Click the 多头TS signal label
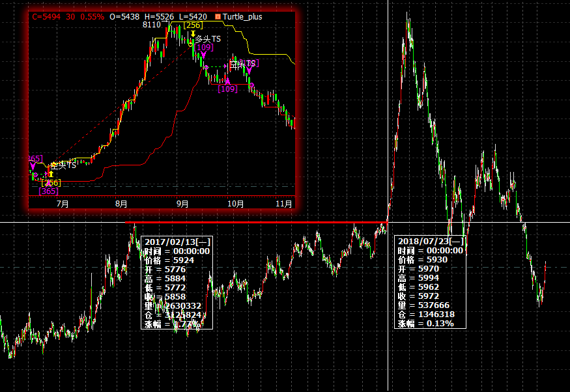This screenshot has width=570, height=392. [x=208, y=39]
